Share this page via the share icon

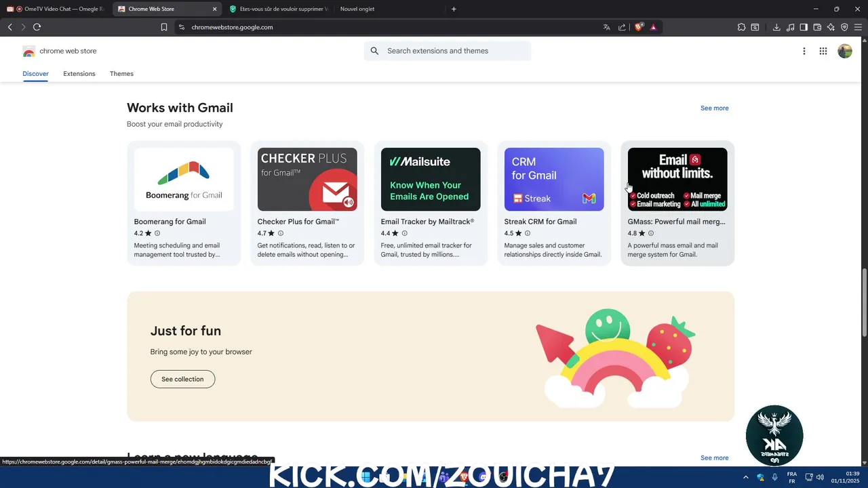click(622, 27)
